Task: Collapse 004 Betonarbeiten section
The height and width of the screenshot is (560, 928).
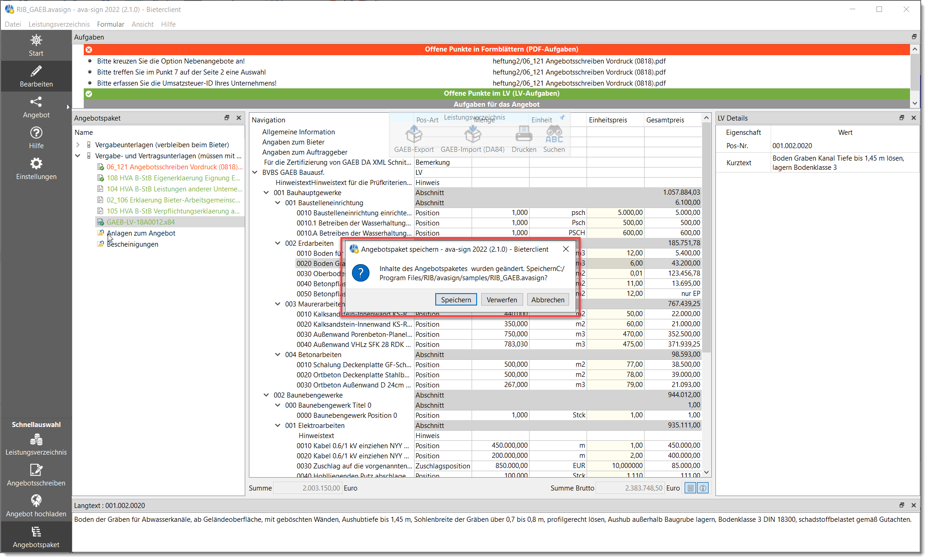Action: [278, 355]
